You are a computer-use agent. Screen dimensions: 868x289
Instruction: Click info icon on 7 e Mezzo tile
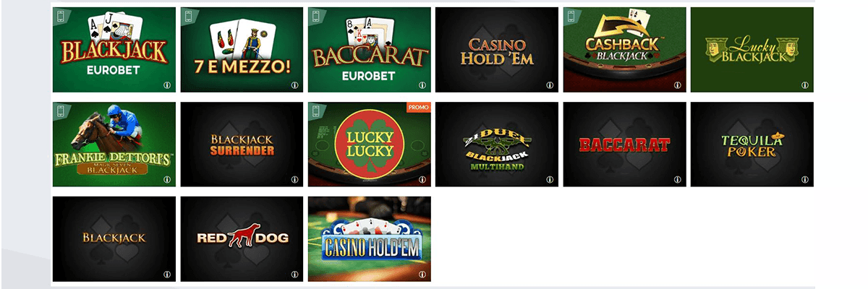295,85
